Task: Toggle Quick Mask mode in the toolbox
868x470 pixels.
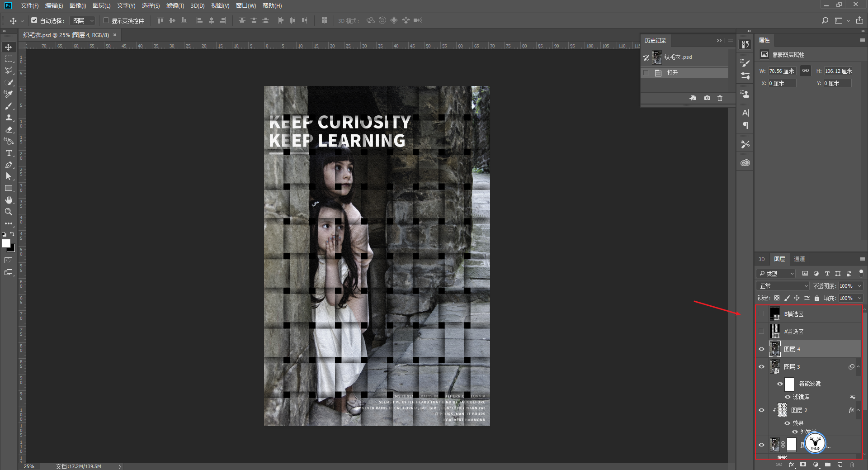Action: [x=9, y=260]
